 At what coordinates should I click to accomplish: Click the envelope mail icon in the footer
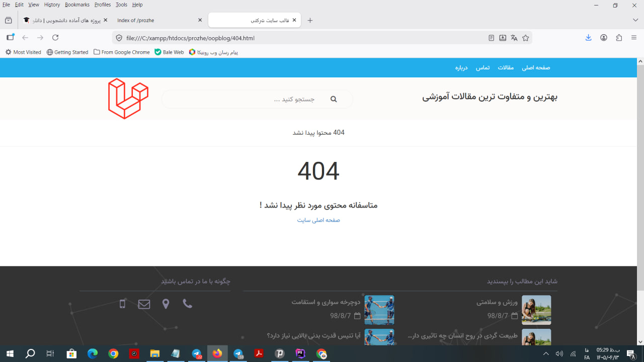(144, 304)
